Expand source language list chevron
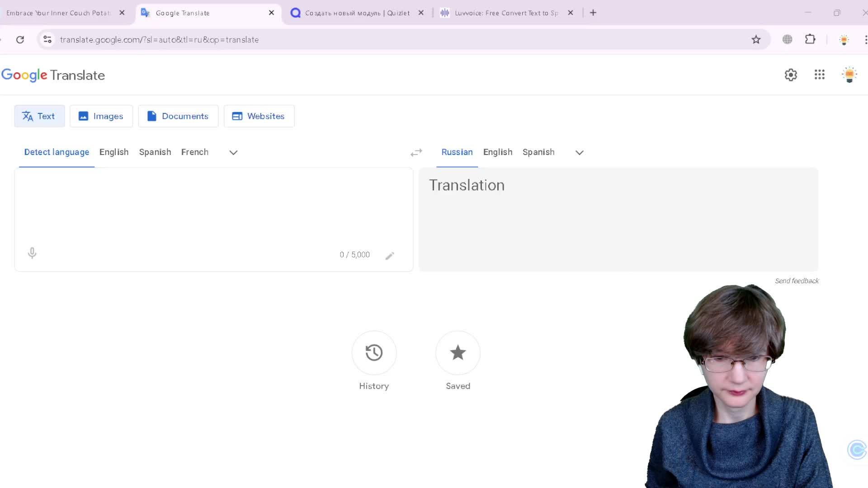This screenshot has width=868, height=488. click(233, 153)
